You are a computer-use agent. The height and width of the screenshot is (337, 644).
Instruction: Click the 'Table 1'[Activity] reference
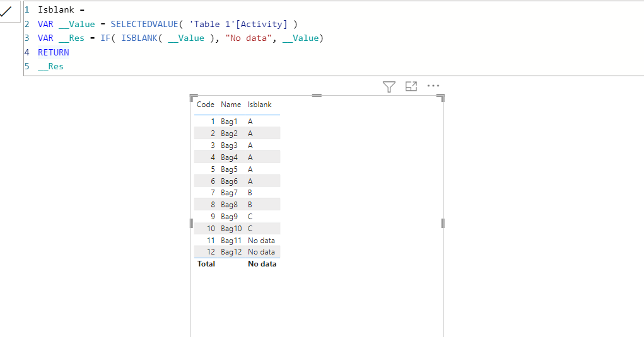[x=238, y=24]
